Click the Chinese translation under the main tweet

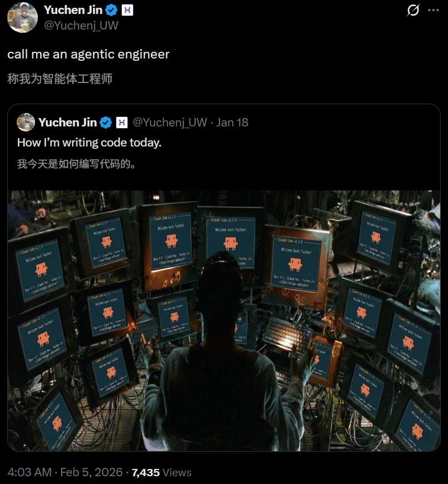[60, 79]
